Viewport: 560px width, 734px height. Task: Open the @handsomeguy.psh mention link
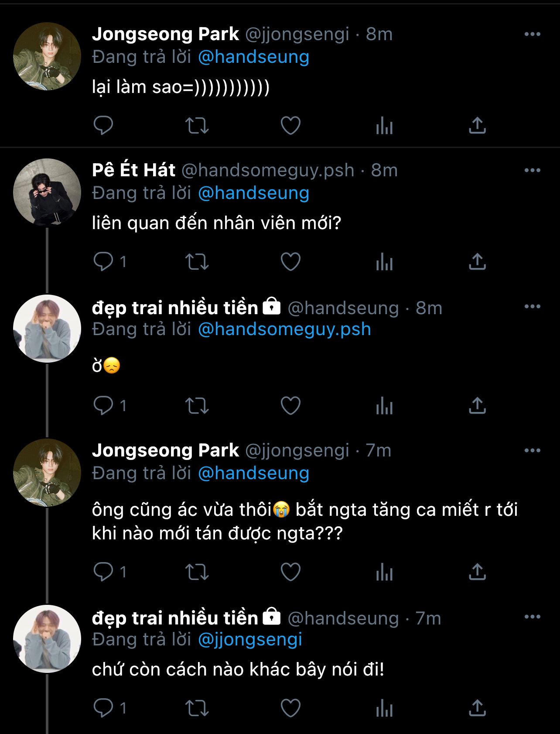click(x=284, y=329)
